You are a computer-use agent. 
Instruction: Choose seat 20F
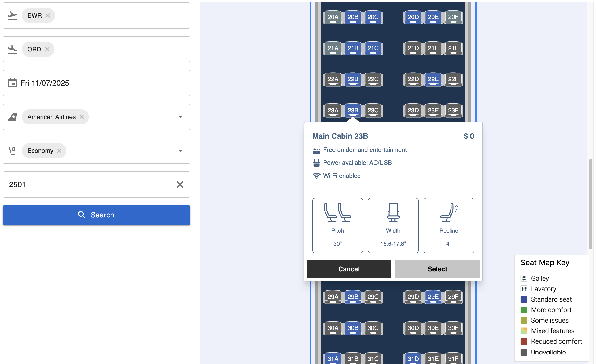453,17
